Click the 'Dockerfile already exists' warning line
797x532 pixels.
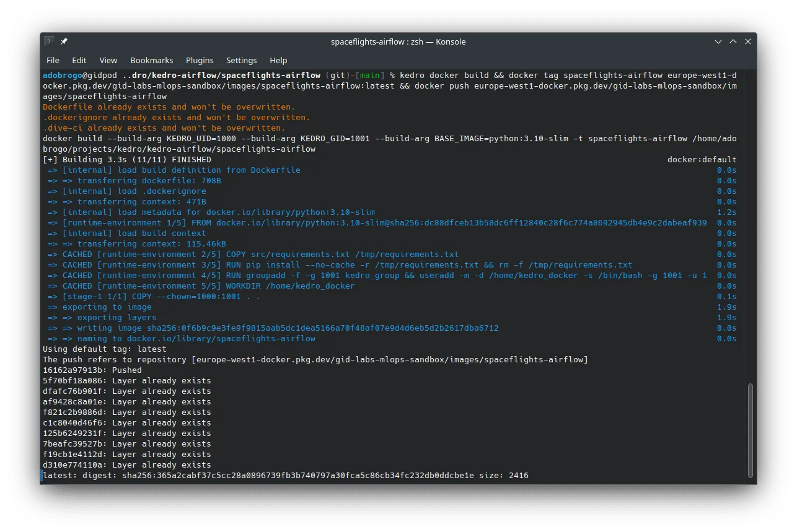[169, 107]
